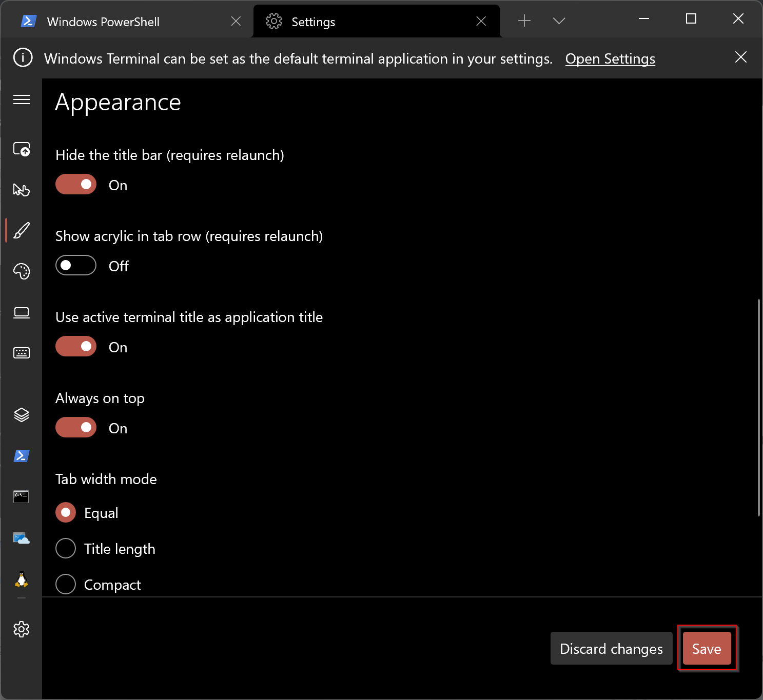Toggle Hide the title bar switch
The width and height of the screenshot is (763, 700).
coord(76,184)
